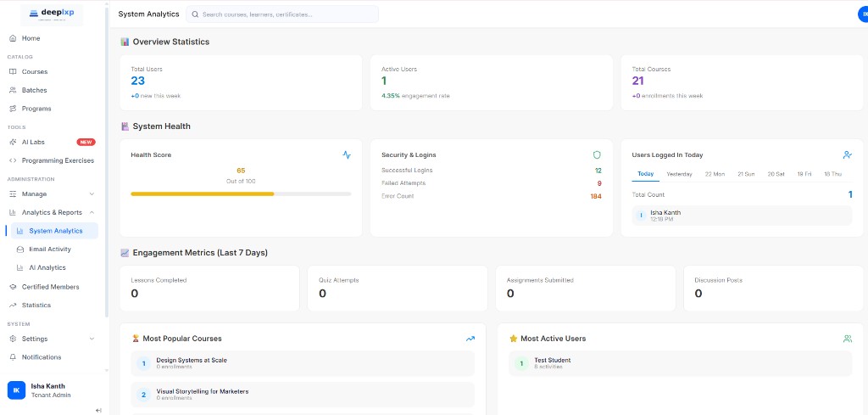The height and width of the screenshot is (415, 868).
Task: Click the Email Activity envelope icon
Action: (20, 250)
